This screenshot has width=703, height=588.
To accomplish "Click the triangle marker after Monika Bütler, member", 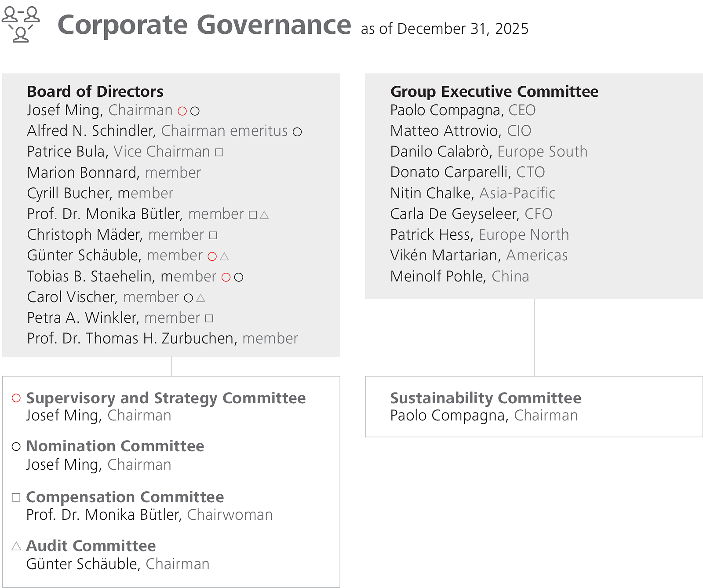I will (x=264, y=215).
